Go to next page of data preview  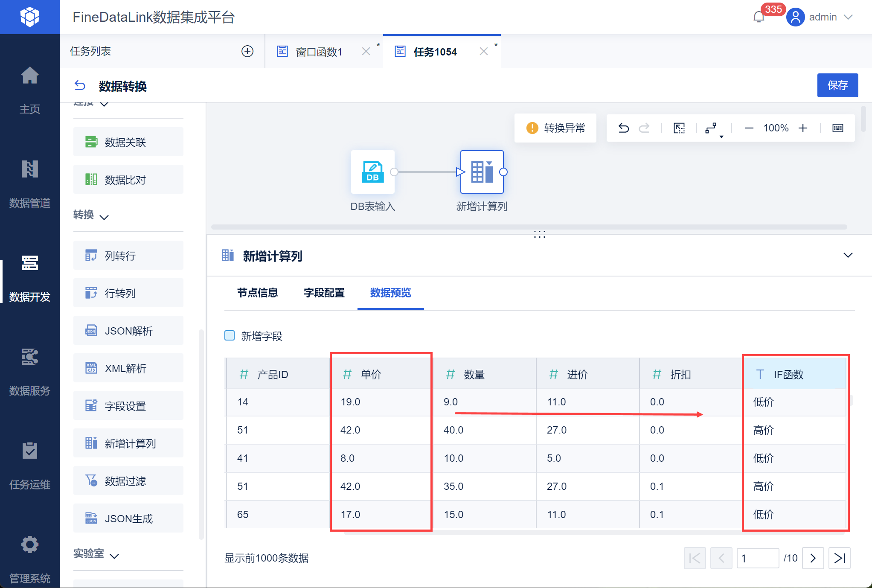coord(813,558)
